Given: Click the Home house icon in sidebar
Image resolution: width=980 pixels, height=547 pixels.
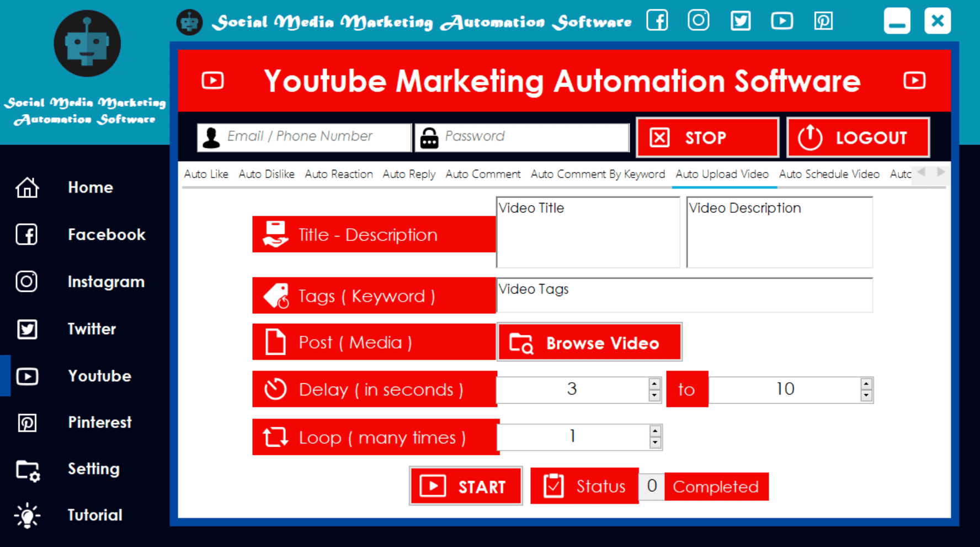Looking at the screenshot, I should (x=27, y=187).
